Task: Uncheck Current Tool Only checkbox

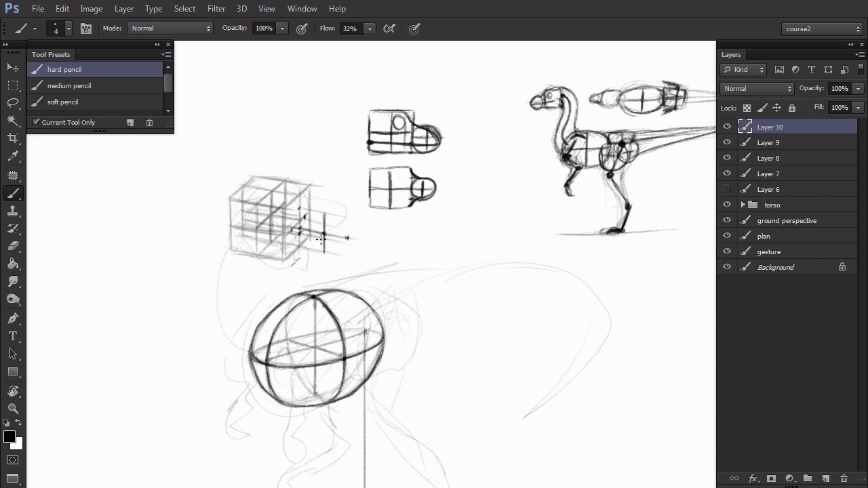Action: click(36, 122)
